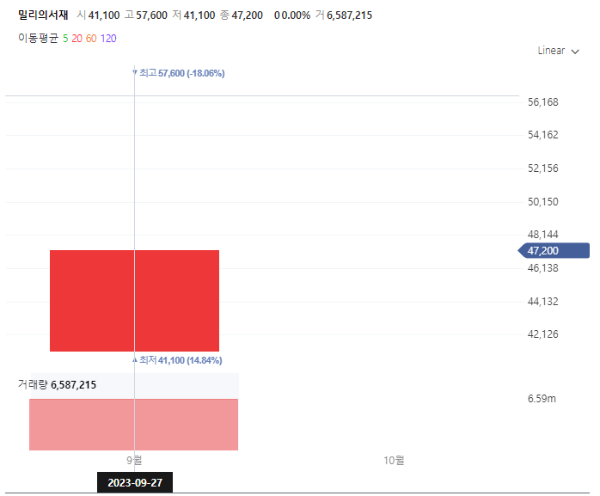Click the 6.59m volume axis label

point(541,398)
